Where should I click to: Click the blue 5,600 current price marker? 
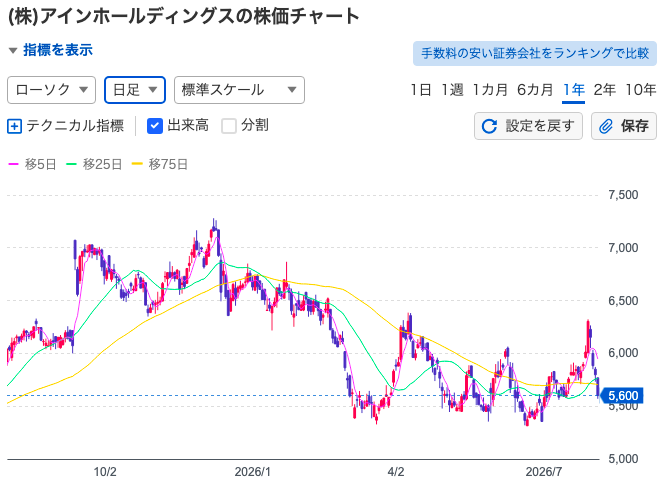point(623,396)
